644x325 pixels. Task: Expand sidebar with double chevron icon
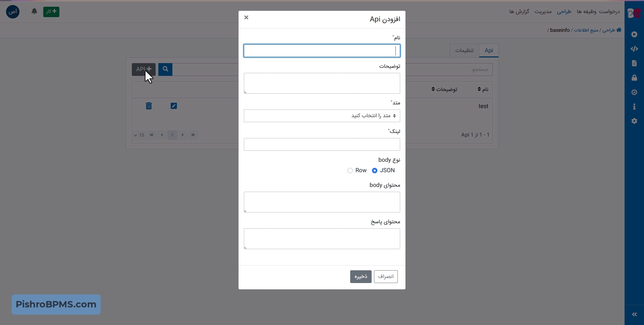[634, 314]
